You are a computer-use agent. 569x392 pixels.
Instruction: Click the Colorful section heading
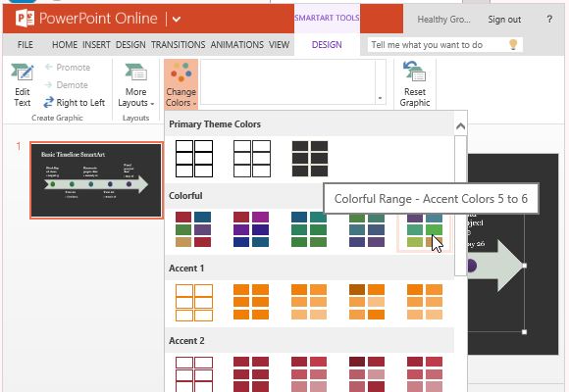click(185, 196)
